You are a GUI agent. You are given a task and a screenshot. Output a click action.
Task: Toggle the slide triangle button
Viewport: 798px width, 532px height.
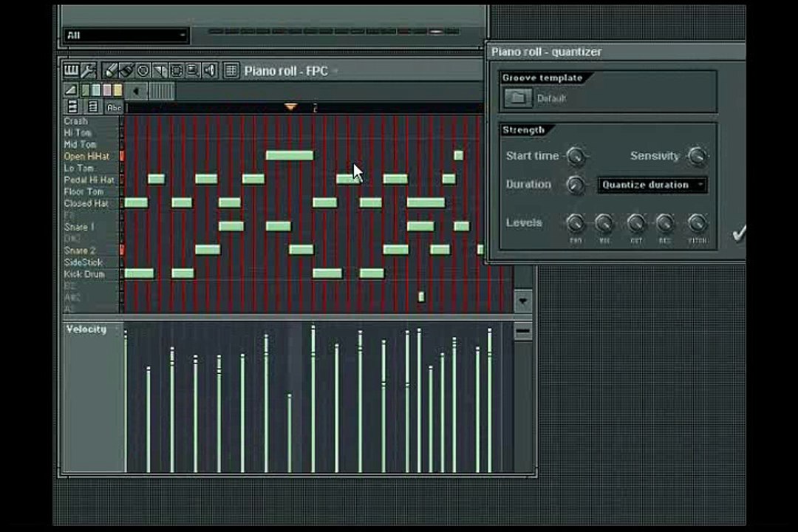(71, 91)
